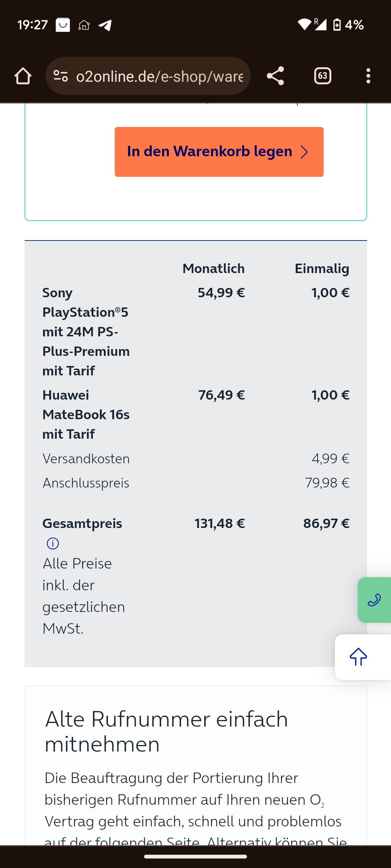The image size is (391, 868).
Task: Click 'In den Warenkorb legen' button
Action: click(219, 152)
